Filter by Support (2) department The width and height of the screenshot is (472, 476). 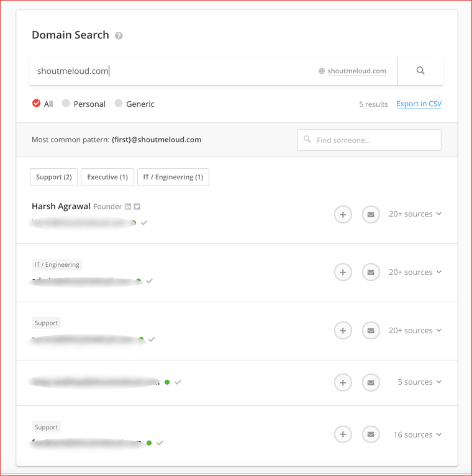[x=54, y=177]
